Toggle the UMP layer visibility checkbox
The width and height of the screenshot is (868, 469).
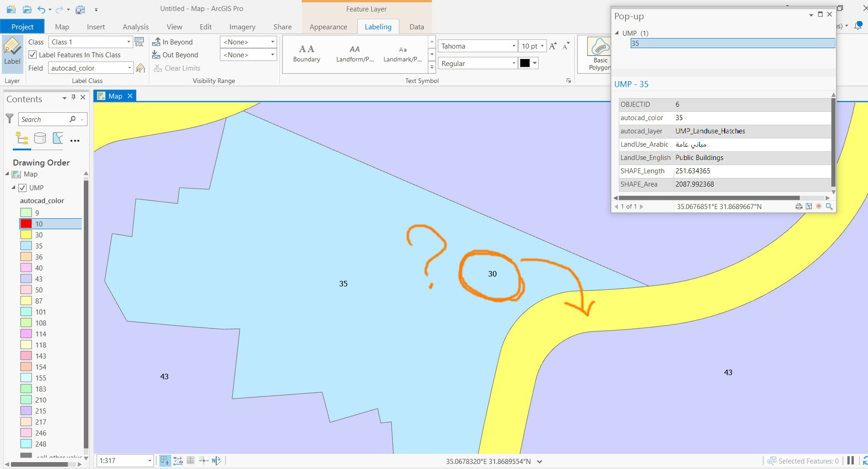22,188
